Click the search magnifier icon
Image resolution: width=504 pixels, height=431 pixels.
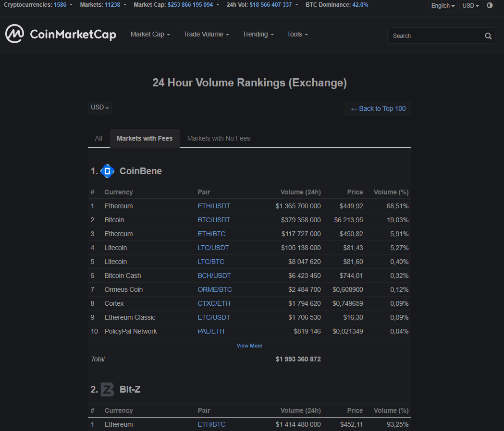click(x=488, y=36)
